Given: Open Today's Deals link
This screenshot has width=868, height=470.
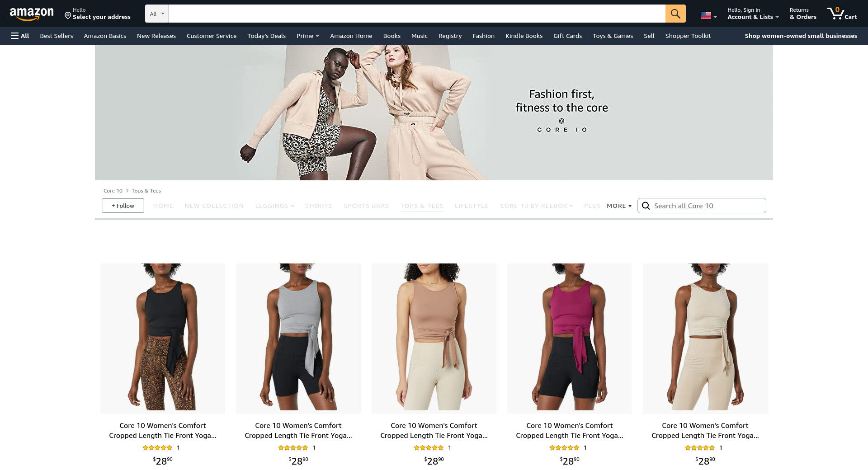Looking at the screenshot, I should tap(266, 36).
